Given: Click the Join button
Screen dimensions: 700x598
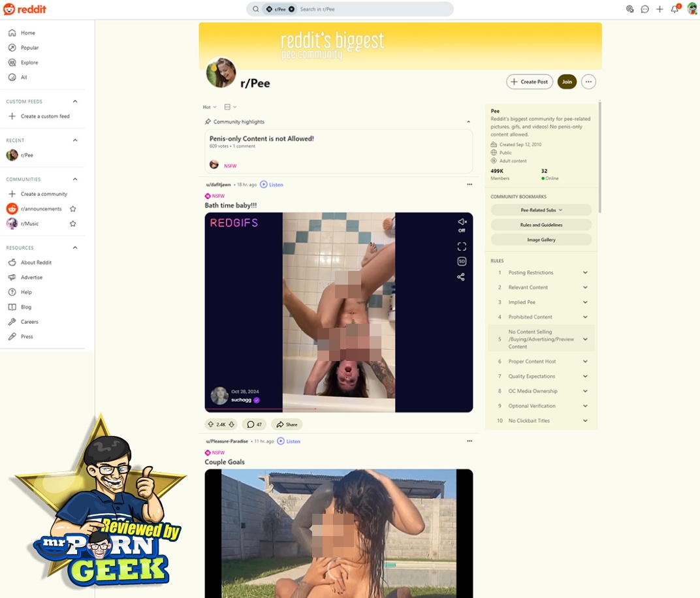Looking at the screenshot, I should tap(567, 82).
